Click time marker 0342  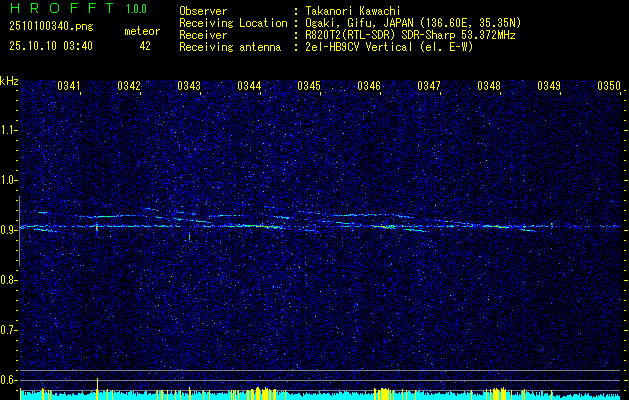[x=129, y=86]
